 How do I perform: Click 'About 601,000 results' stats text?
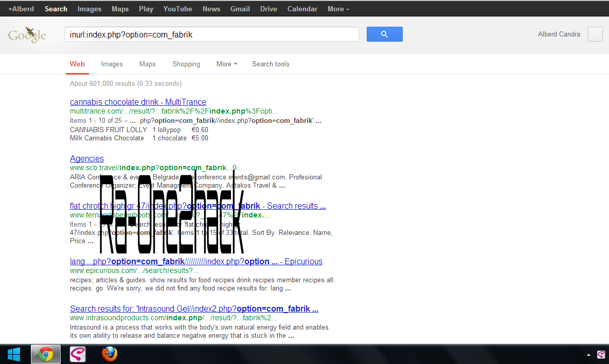pyautogui.click(x=126, y=83)
